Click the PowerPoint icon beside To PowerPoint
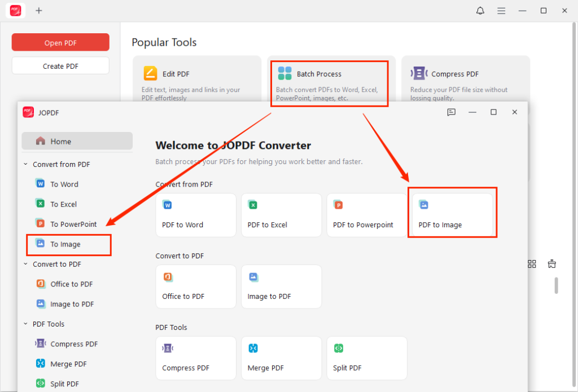This screenshot has width=578, height=392. tap(40, 223)
